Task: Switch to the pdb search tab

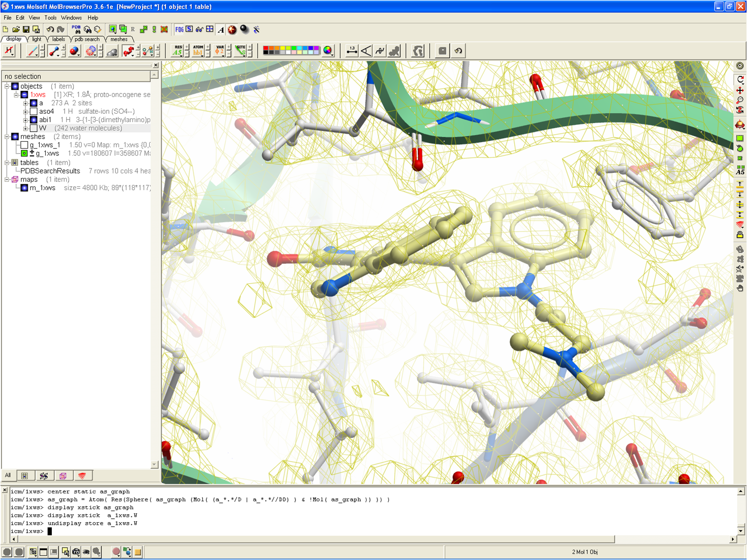Action: 87,39
